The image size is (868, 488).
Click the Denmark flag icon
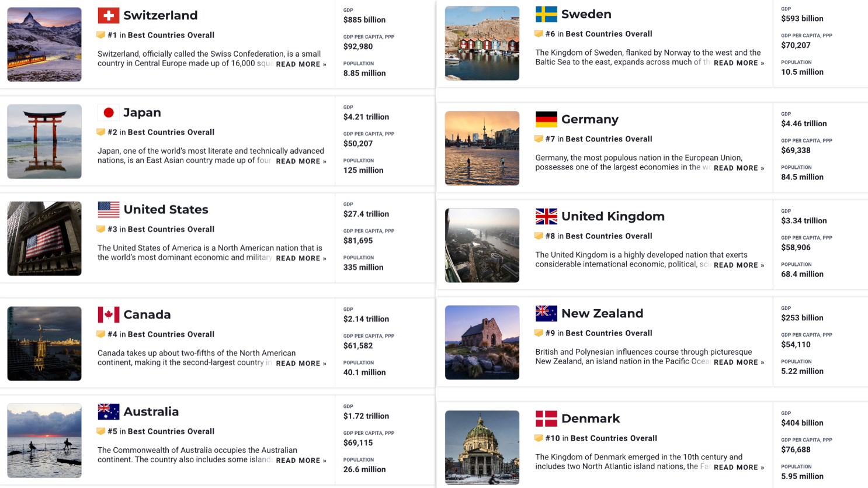pos(546,419)
